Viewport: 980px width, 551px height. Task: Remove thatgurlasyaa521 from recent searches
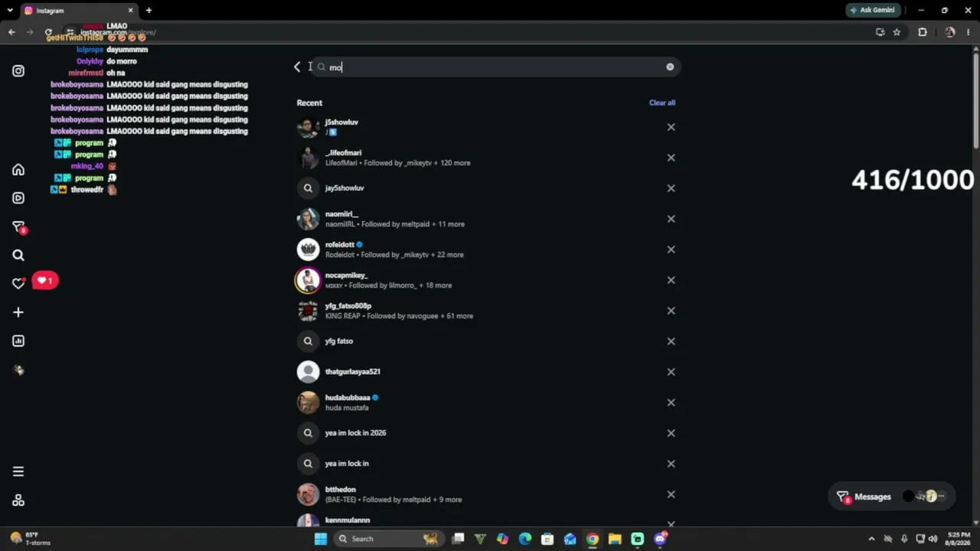click(x=671, y=372)
